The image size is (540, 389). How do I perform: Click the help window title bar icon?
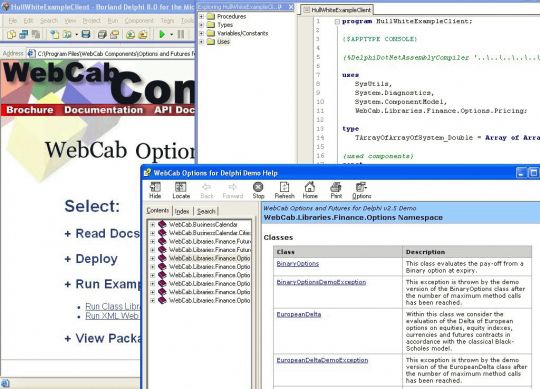147,172
